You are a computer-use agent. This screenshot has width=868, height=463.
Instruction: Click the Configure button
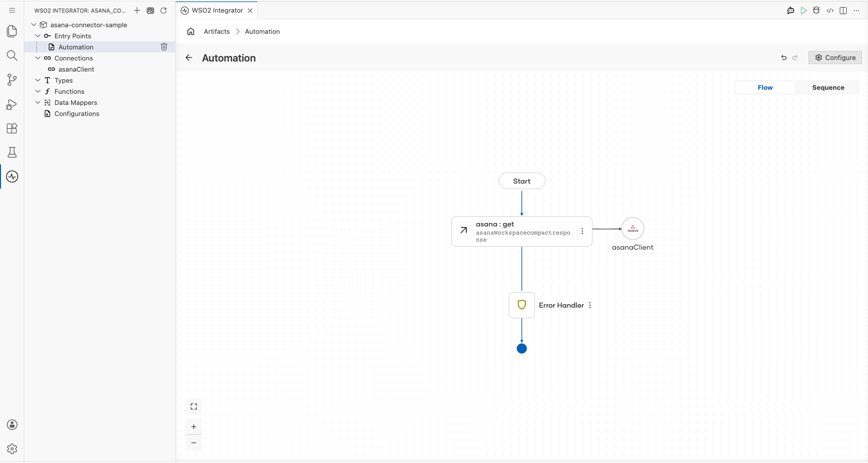point(835,57)
